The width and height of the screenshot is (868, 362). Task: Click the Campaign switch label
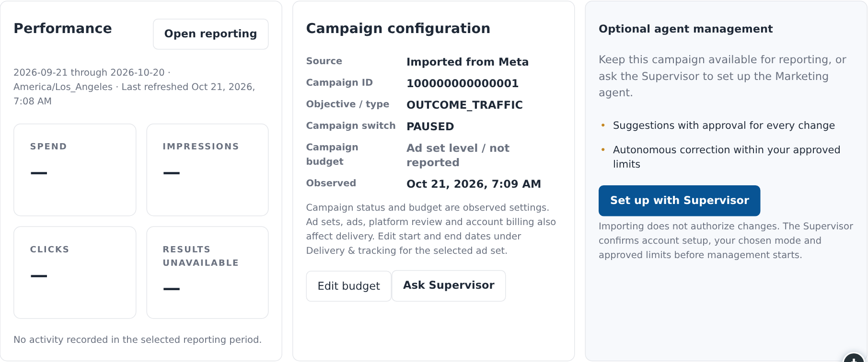(x=351, y=125)
